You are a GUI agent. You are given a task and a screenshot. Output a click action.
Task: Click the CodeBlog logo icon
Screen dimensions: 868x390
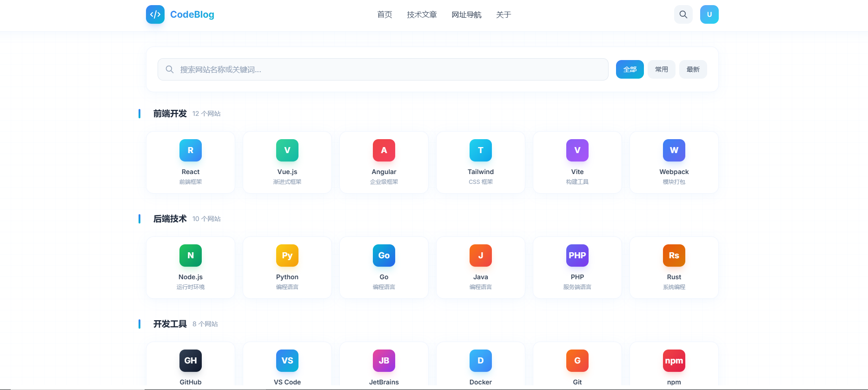[155, 14]
